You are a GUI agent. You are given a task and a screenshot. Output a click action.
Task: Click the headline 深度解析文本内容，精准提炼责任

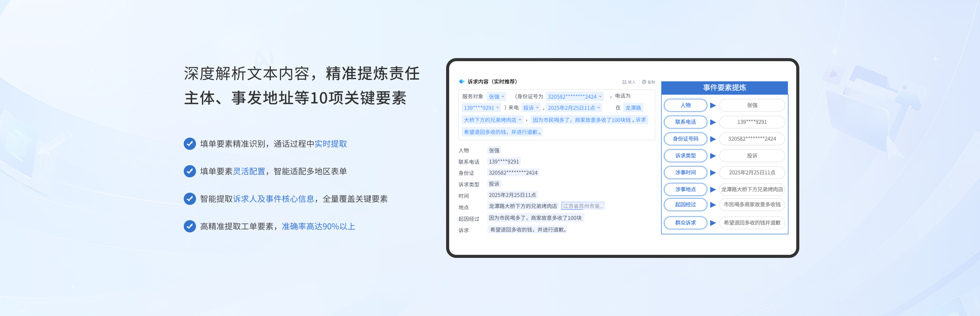coord(302,74)
